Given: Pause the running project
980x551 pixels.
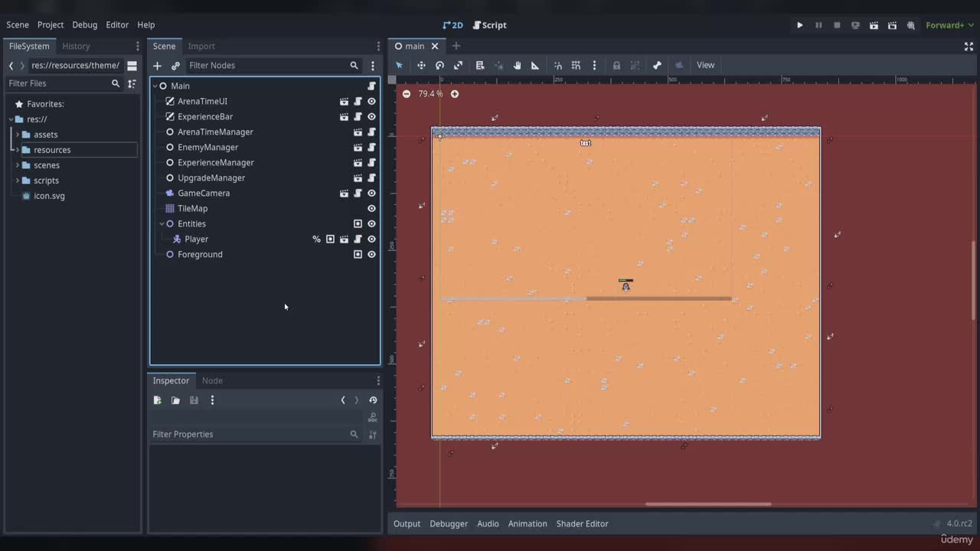Looking at the screenshot, I should (818, 25).
